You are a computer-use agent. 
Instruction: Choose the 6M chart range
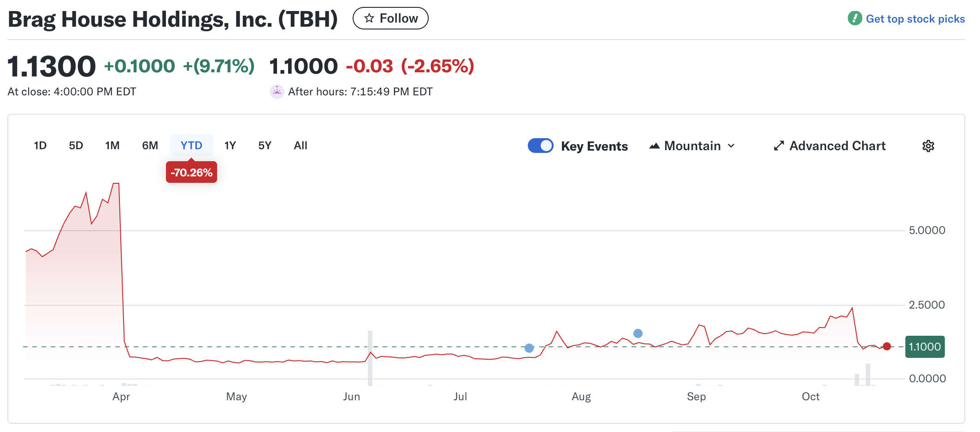(150, 146)
